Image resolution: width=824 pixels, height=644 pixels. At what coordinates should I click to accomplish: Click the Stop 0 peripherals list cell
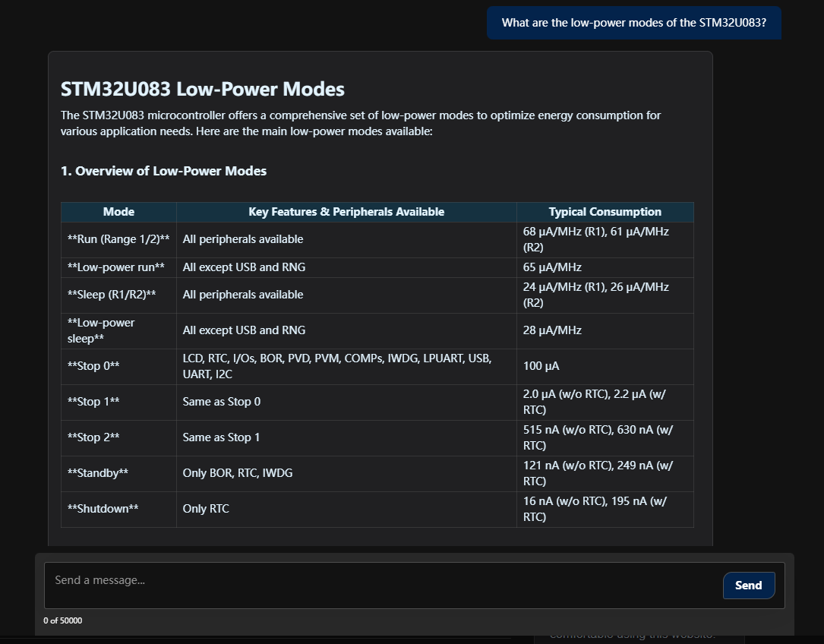pyautogui.click(x=346, y=366)
